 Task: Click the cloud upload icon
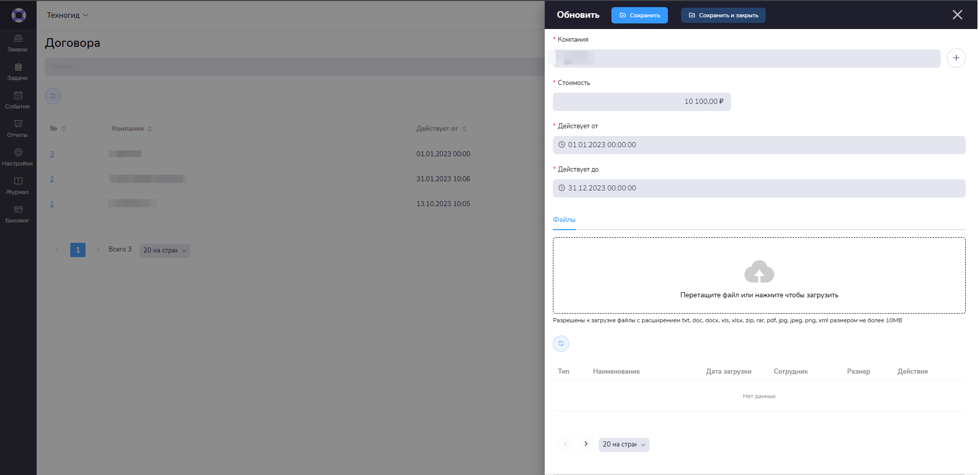(x=759, y=271)
